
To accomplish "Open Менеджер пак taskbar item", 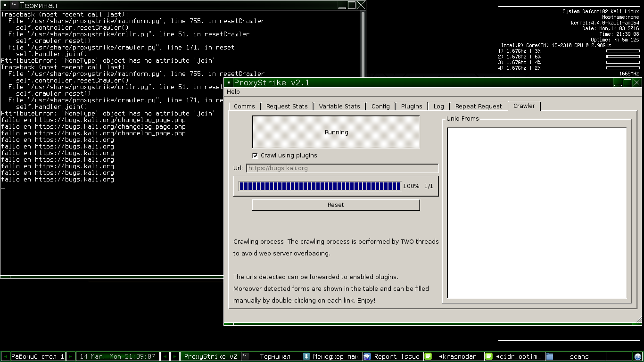I will (331, 357).
